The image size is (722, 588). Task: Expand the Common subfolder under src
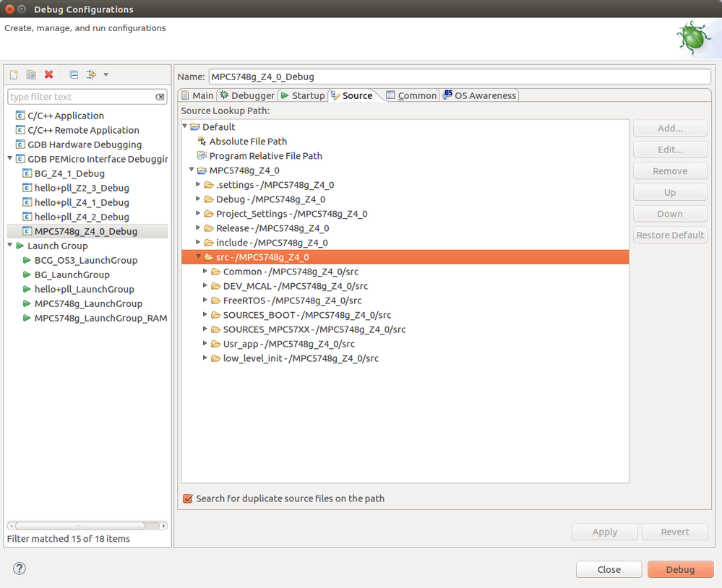click(205, 271)
